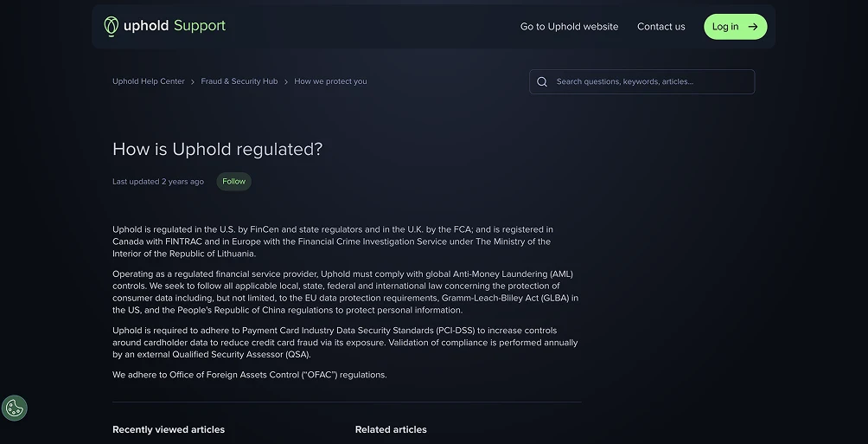Click the arrow in Log in button
This screenshot has width=868, height=444.
pyautogui.click(x=752, y=27)
